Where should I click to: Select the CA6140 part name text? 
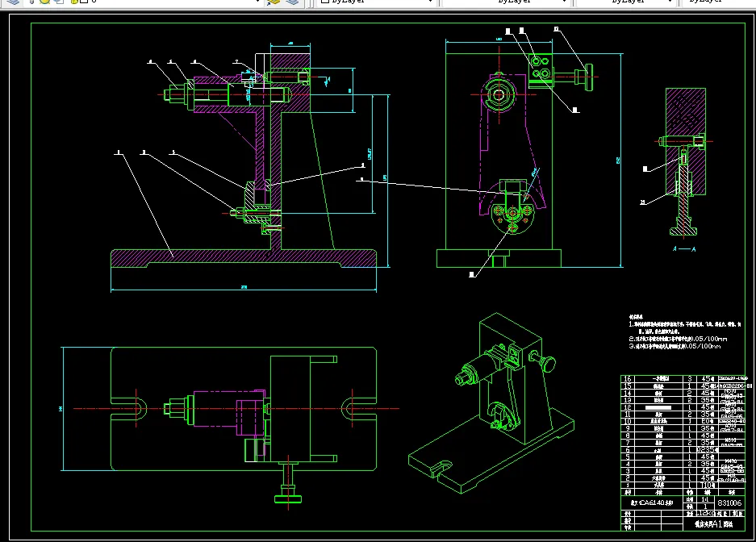coord(652,503)
